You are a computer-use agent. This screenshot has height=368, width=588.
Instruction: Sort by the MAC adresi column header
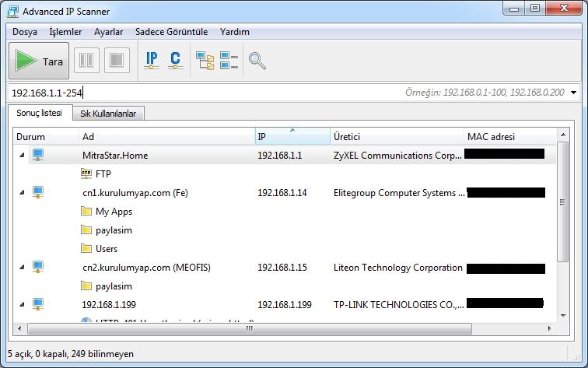point(510,137)
